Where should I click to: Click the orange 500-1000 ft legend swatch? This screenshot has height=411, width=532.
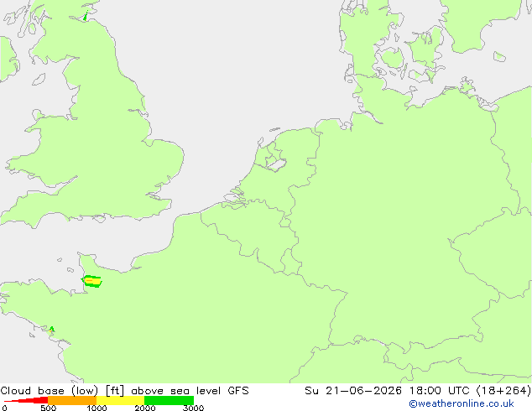click(72, 400)
